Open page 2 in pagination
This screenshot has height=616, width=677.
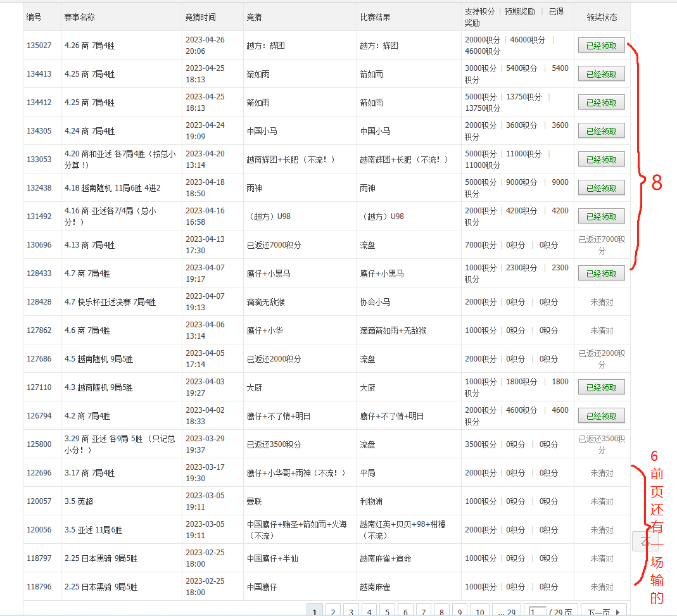[333, 612]
